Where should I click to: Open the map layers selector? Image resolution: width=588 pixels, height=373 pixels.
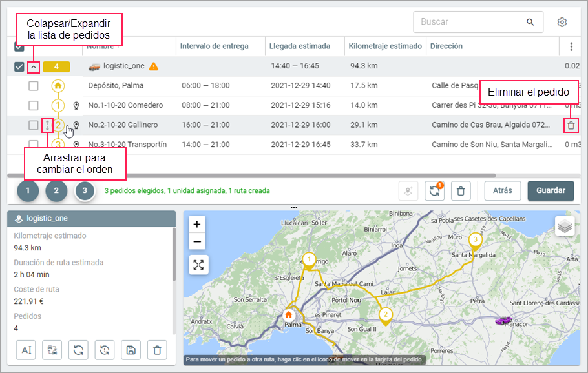click(565, 227)
